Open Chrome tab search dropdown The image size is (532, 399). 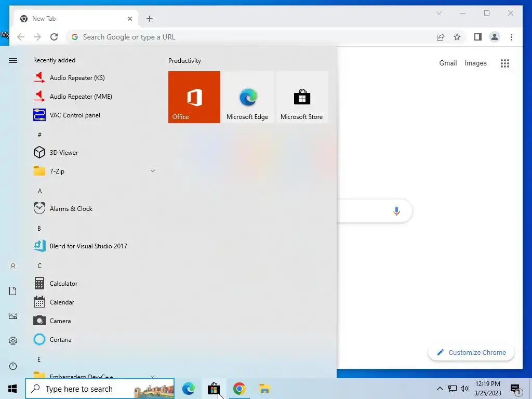tap(438, 13)
